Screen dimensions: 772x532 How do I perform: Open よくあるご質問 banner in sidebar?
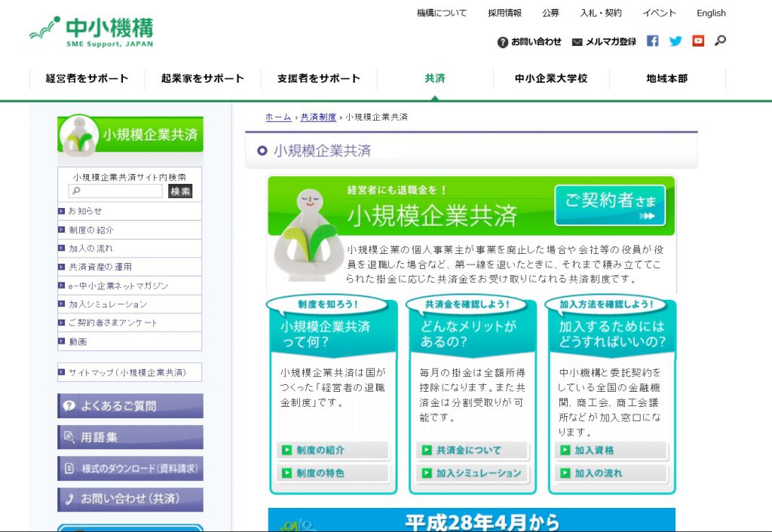[130, 405]
